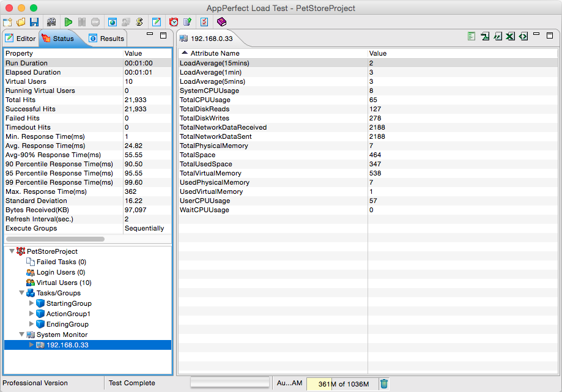Click the export document green arrow icon
The image size is (562, 392).
[x=188, y=22]
